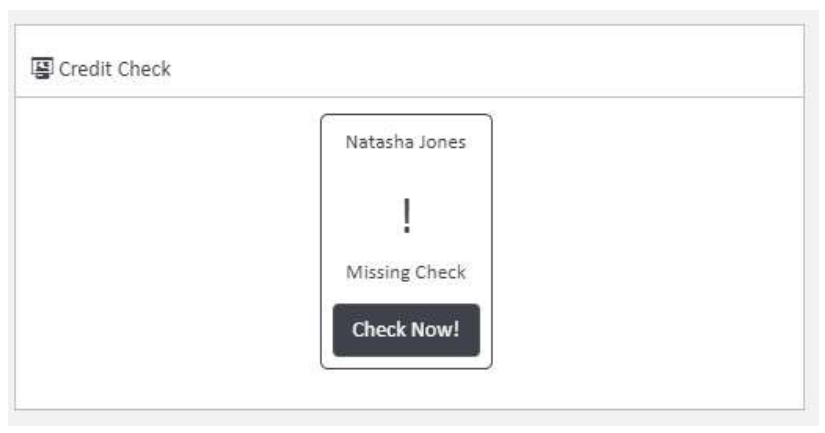Click the exclamation mark warning icon

coord(406,216)
